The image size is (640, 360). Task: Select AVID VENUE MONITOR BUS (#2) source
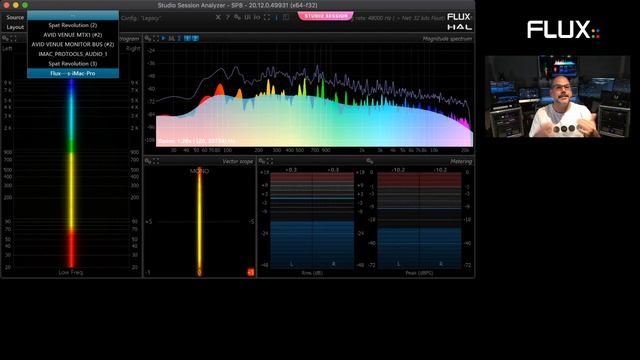coord(73,44)
